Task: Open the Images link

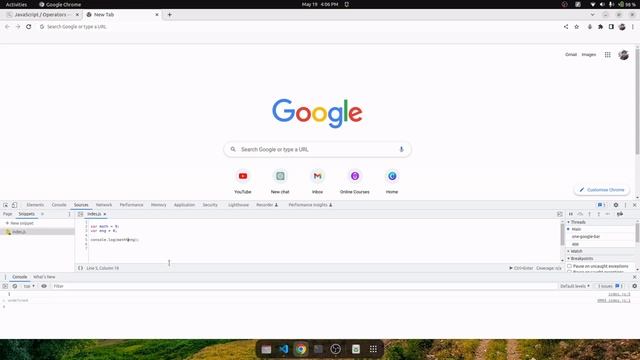Action: point(589,55)
